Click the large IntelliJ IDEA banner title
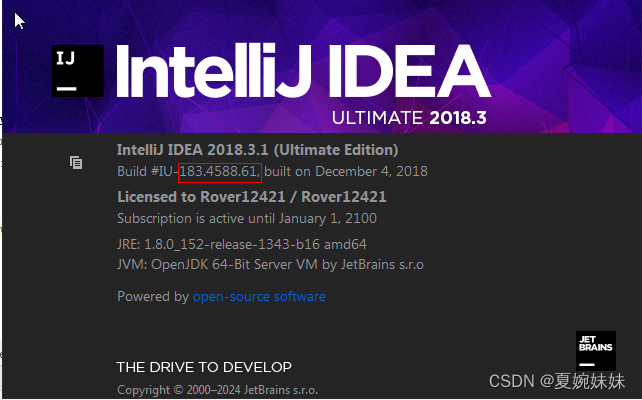Image resolution: width=642 pixels, height=400 pixels. (x=303, y=71)
